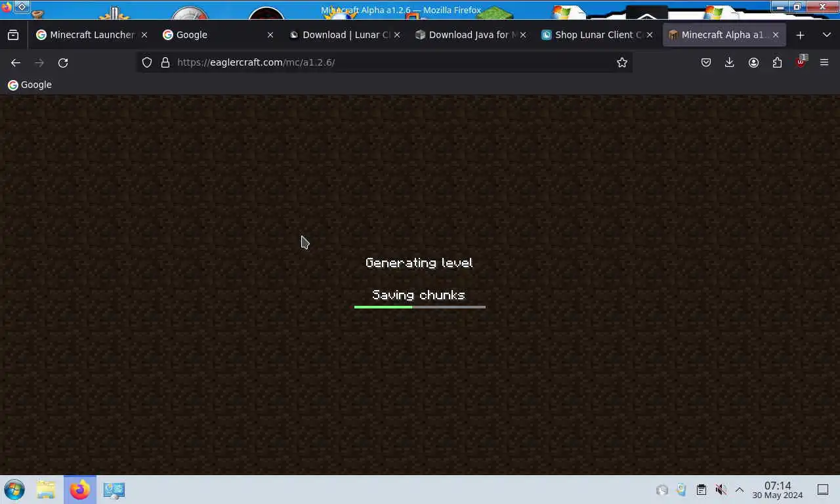Open the Start menu
This screenshot has height=504, width=840.
[x=14, y=490]
